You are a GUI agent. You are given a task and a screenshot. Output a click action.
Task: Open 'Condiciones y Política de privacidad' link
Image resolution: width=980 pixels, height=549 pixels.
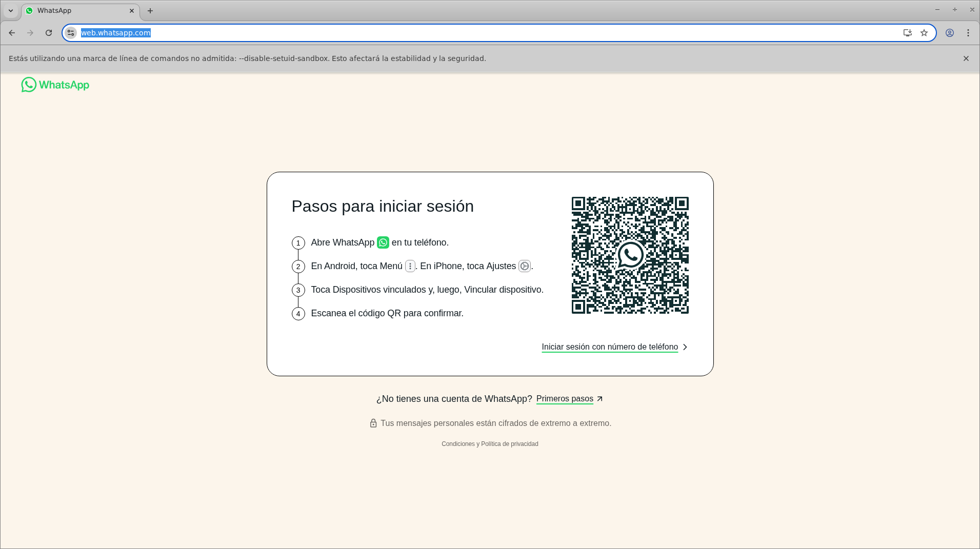pyautogui.click(x=490, y=444)
